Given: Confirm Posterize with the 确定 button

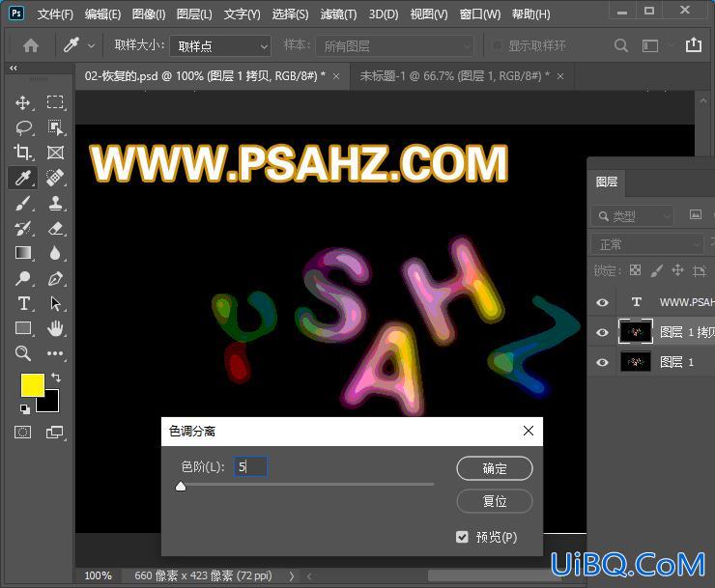Looking at the screenshot, I should click(495, 468).
